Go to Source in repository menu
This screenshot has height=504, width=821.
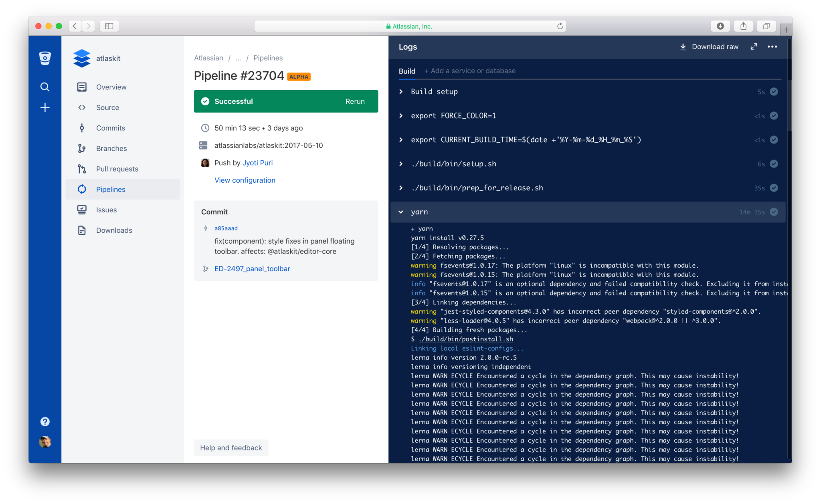pyautogui.click(x=123, y=107)
